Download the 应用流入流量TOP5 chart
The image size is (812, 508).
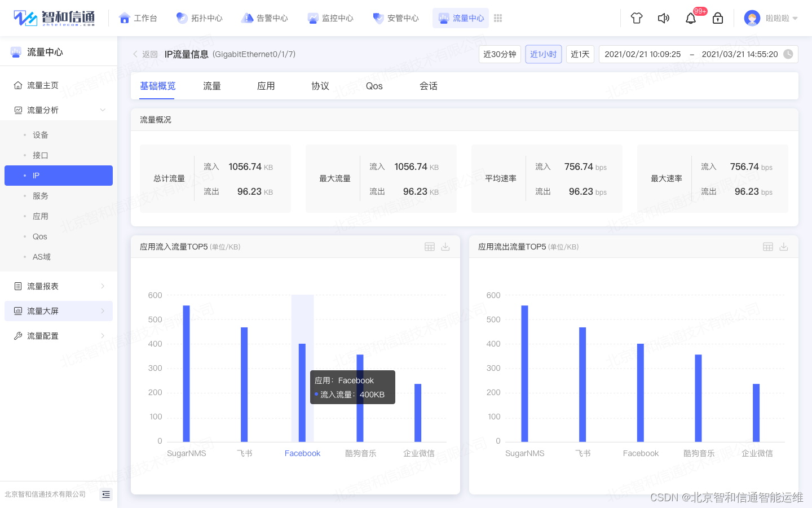[445, 247]
